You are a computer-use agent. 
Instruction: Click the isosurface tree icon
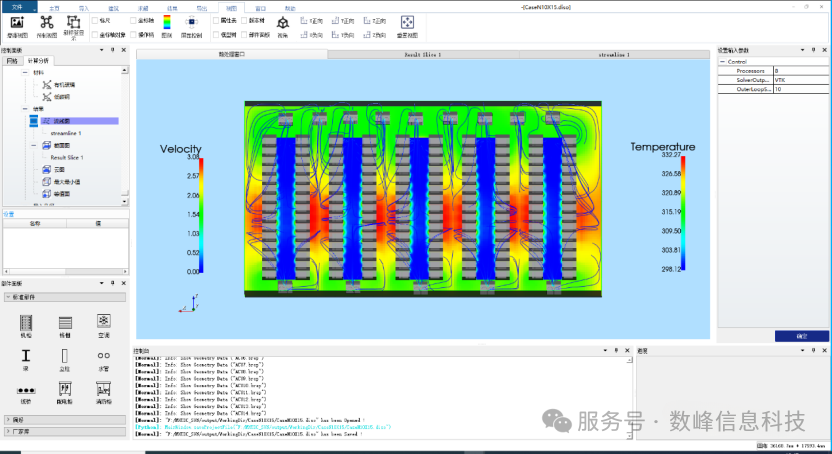[x=46, y=194]
